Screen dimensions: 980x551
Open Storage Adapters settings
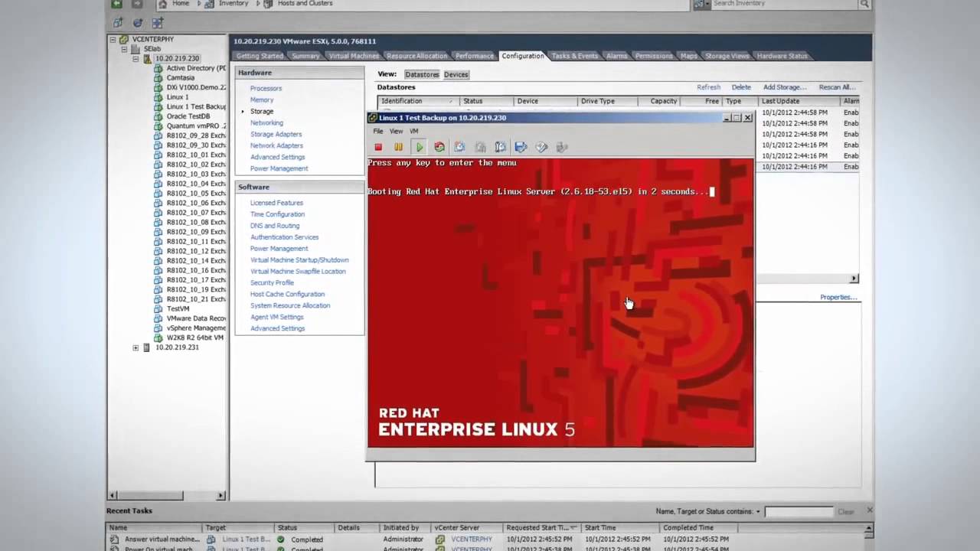(276, 134)
